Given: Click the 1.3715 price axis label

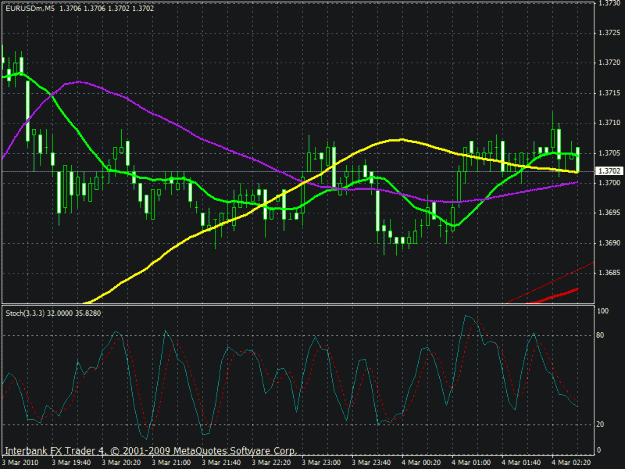Looking at the screenshot, I should [x=610, y=93].
